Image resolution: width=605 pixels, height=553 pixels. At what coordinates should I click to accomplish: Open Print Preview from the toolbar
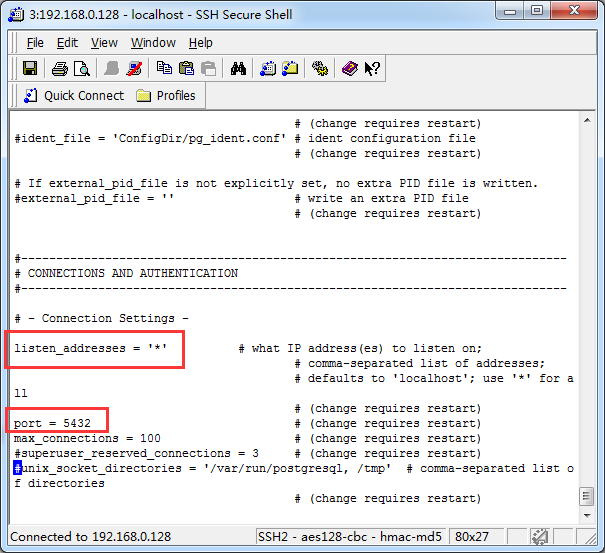coord(82,69)
